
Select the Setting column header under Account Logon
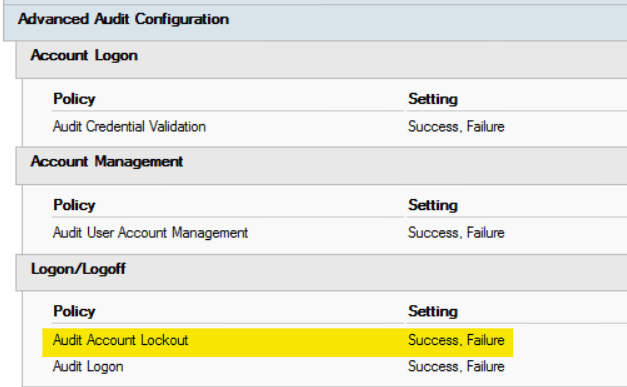pos(433,99)
